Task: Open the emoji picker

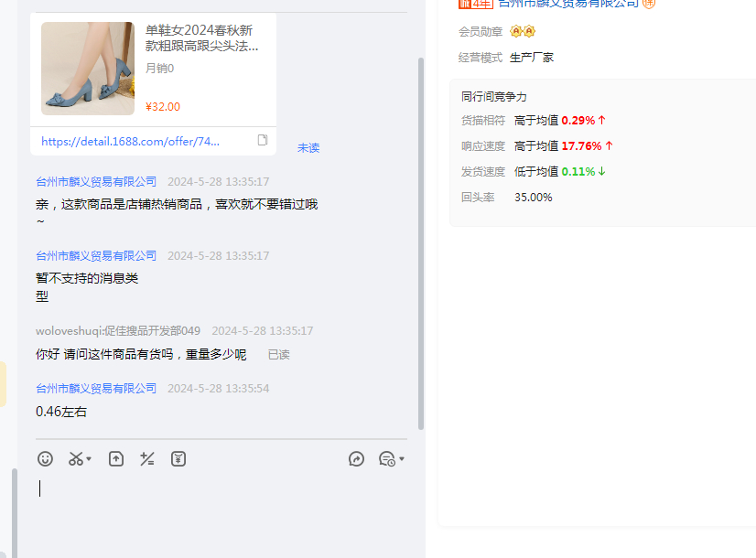Action: click(45, 459)
